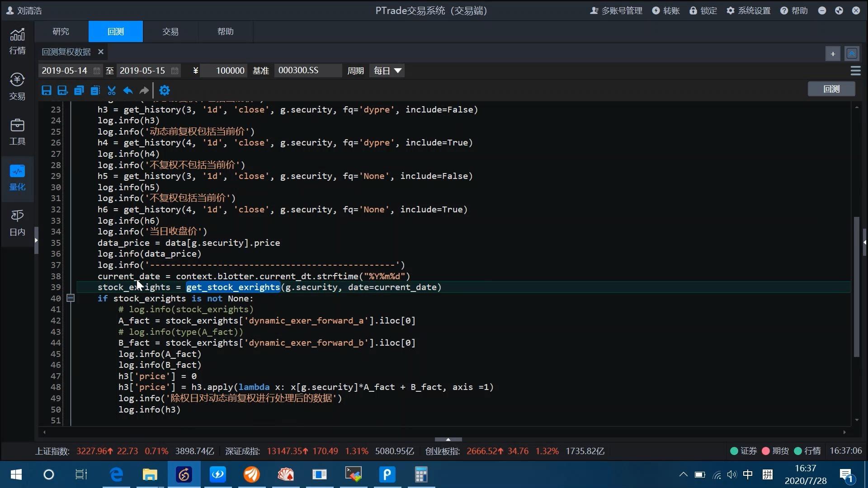This screenshot has height=488, width=868.
Task: Open end date calendar picker
Action: pos(175,70)
